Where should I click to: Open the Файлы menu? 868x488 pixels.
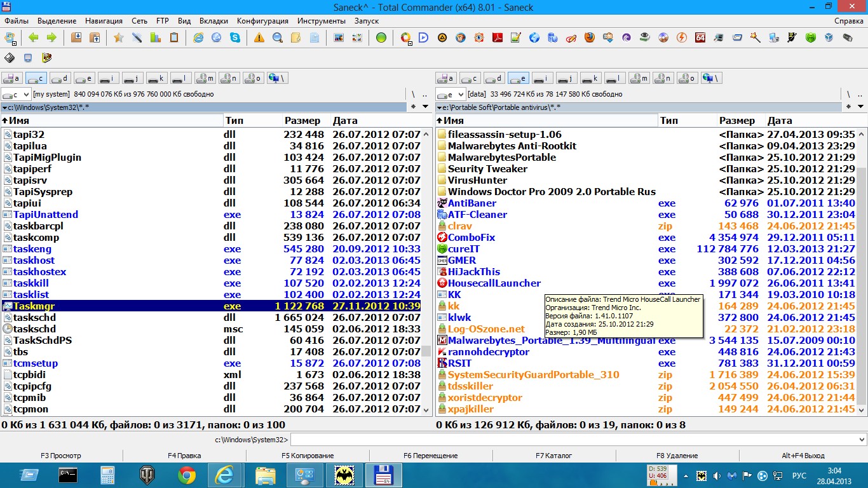[x=17, y=21]
